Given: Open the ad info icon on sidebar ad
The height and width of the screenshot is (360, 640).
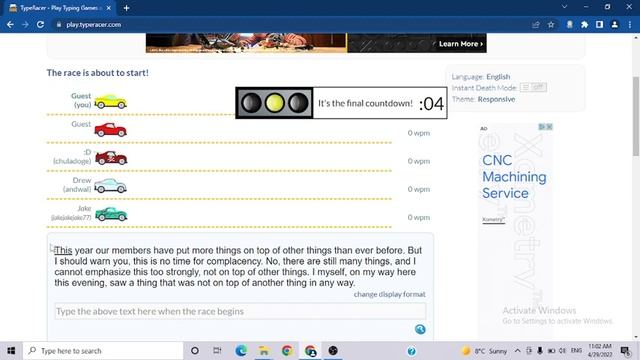Looking at the screenshot, I should 542,127.
